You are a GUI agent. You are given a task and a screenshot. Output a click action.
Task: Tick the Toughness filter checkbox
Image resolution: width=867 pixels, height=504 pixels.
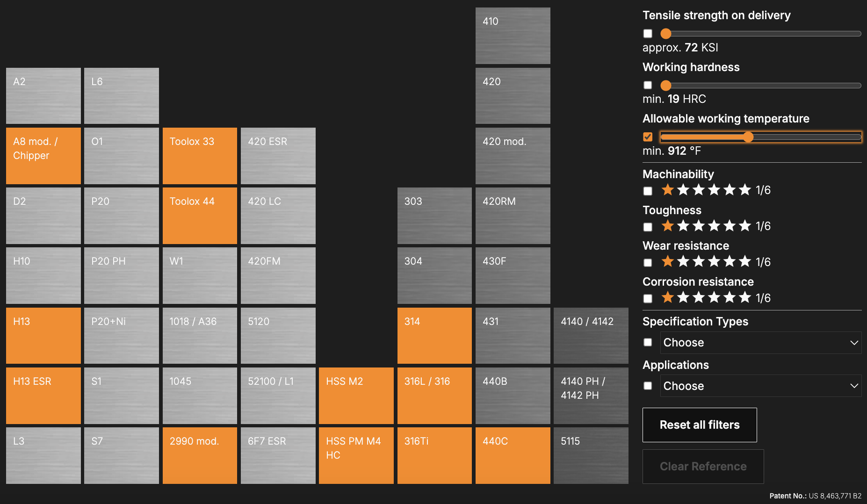pyautogui.click(x=648, y=227)
